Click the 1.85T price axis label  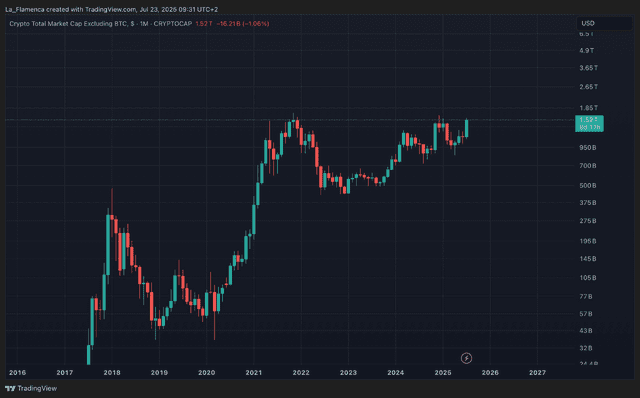589,108
